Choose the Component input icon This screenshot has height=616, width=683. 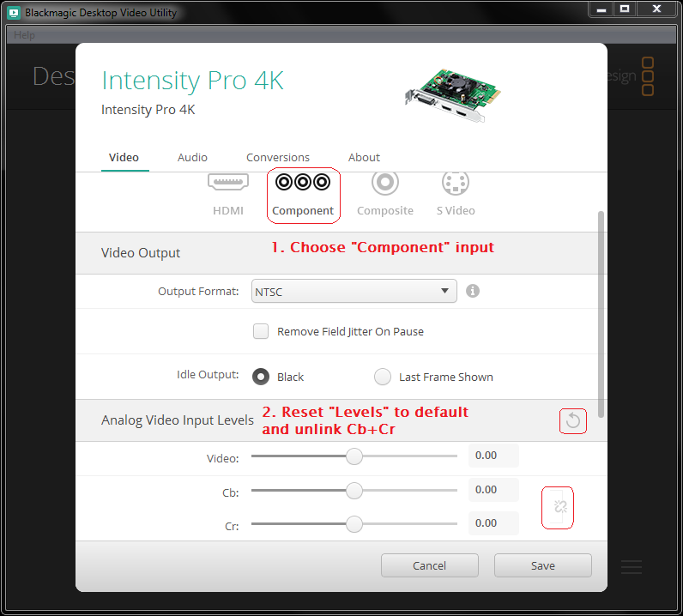[x=303, y=182]
